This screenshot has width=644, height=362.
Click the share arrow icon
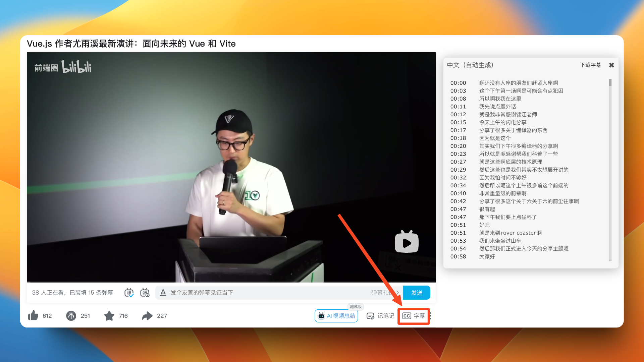pos(147,316)
